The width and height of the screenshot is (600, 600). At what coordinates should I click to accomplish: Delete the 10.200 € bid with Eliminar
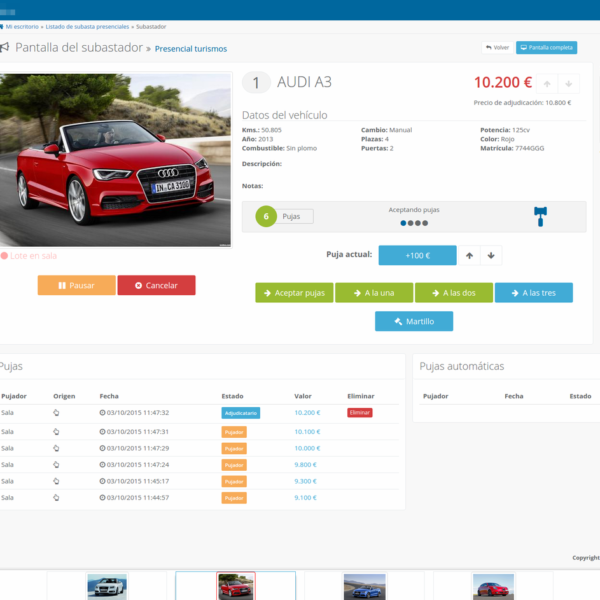[x=359, y=412]
